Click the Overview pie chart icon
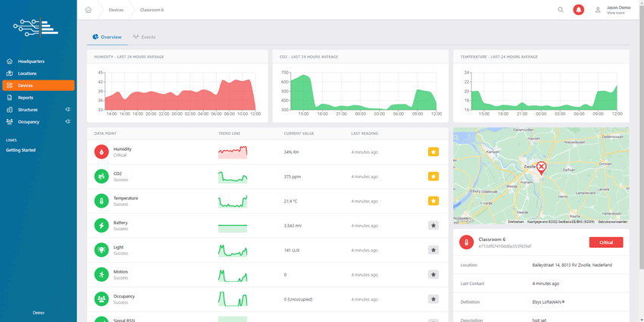Viewport: 644px width, 322px height. coord(95,37)
